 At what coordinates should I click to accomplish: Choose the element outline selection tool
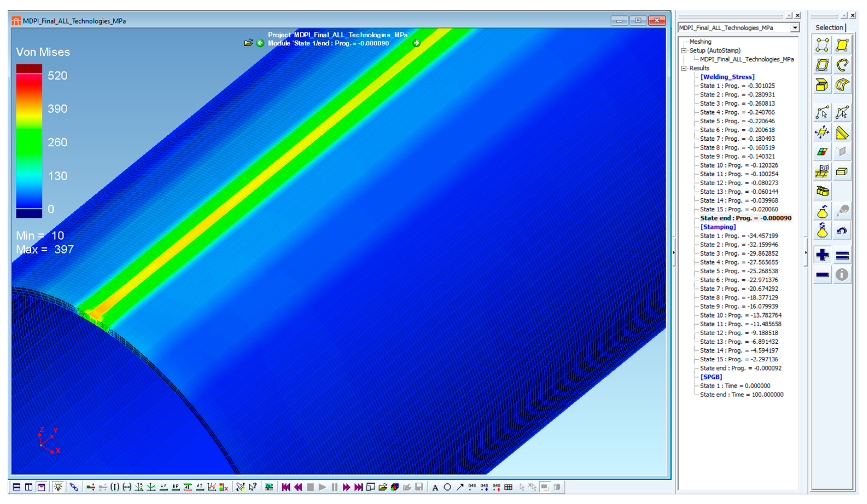coord(822,65)
